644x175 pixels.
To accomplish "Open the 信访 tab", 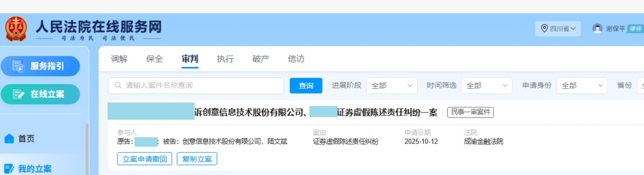I will click(x=296, y=59).
